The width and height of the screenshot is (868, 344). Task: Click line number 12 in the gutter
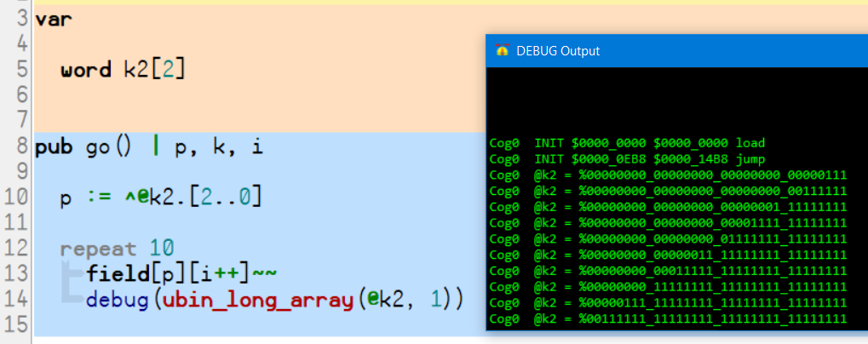pos(15,249)
